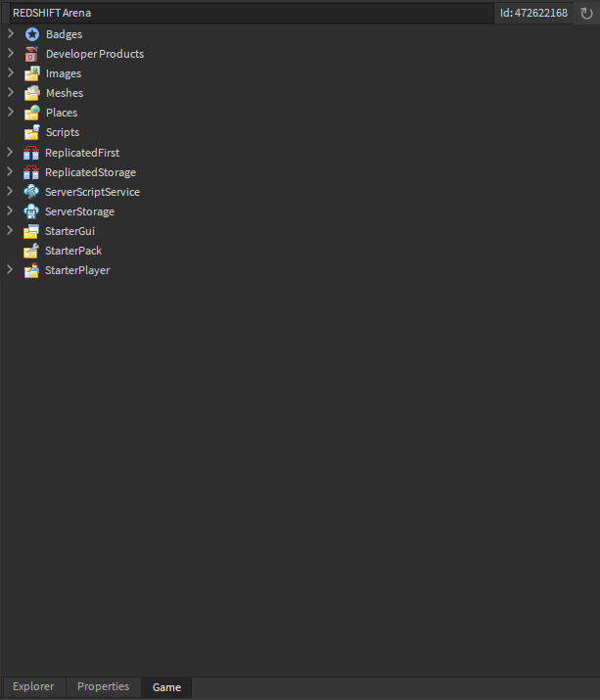Select the Scripts row label
The image size is (600, 700).
[x=63, y=132]
